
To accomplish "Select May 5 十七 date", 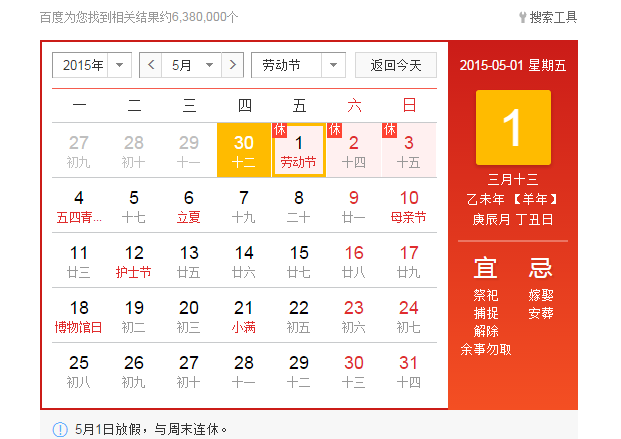I will [134, 205].
